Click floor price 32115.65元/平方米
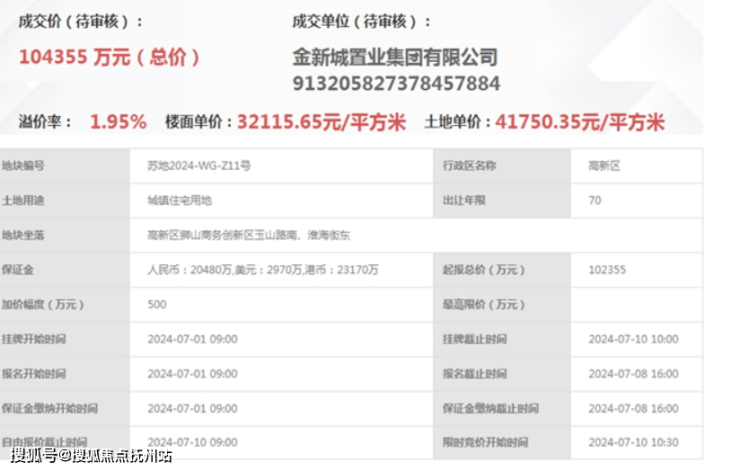740x471 pixels. pyautogui.click(x=321, y=122)
